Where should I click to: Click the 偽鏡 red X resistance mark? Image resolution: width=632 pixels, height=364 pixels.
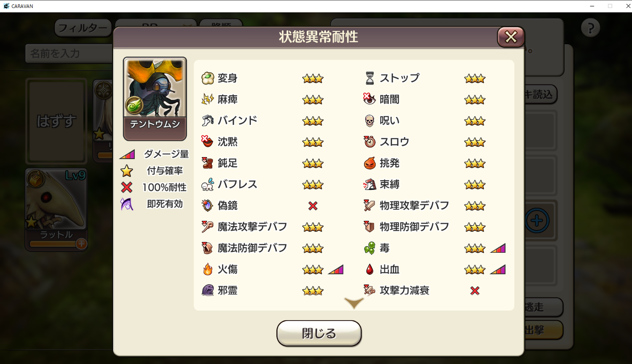tap(313, 206)
